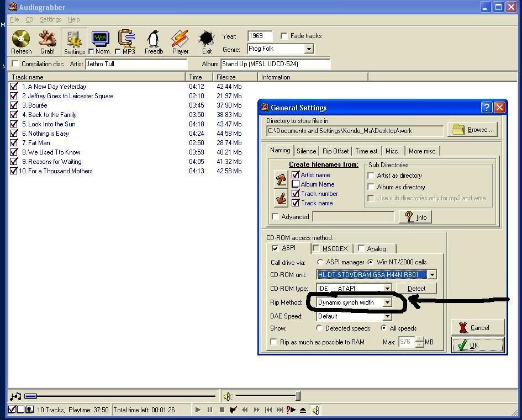
Task: Click the guitar icon in player bar
Action: point(233,410)
